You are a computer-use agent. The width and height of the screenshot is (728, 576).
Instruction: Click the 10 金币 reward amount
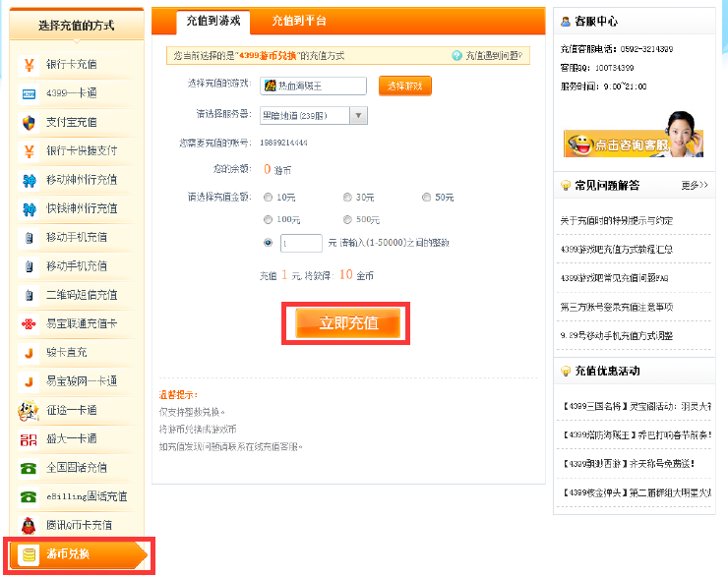[x=356, y=275]
